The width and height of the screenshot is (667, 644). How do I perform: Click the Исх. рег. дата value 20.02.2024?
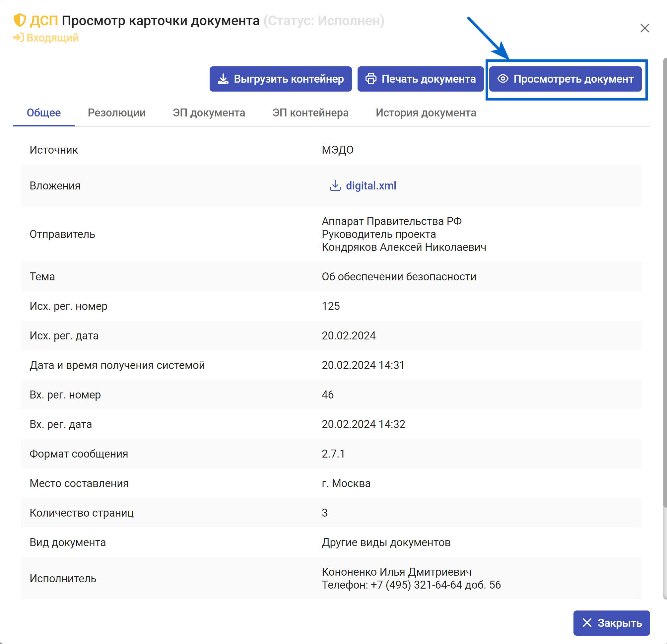click(x=349, y=336)
